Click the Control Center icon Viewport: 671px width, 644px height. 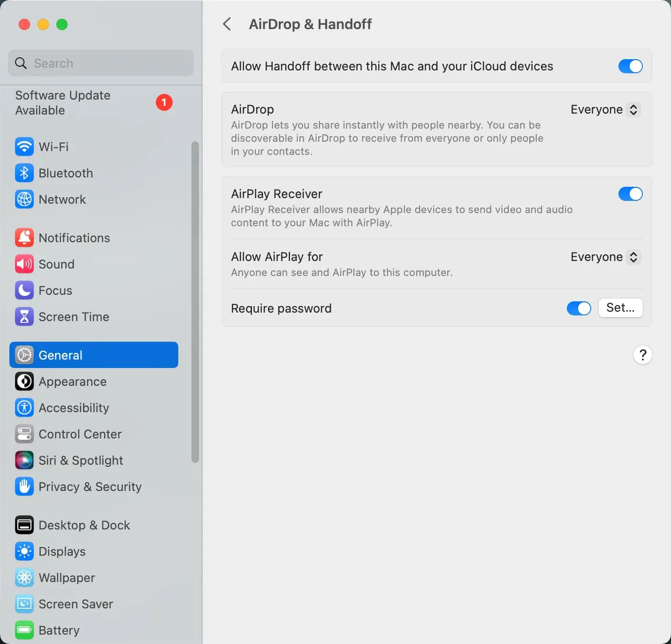(x=24, y=434)
